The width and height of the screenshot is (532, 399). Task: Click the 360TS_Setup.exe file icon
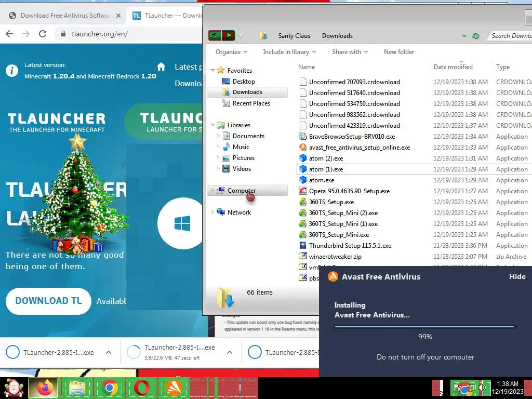click(x=303, y=202)
